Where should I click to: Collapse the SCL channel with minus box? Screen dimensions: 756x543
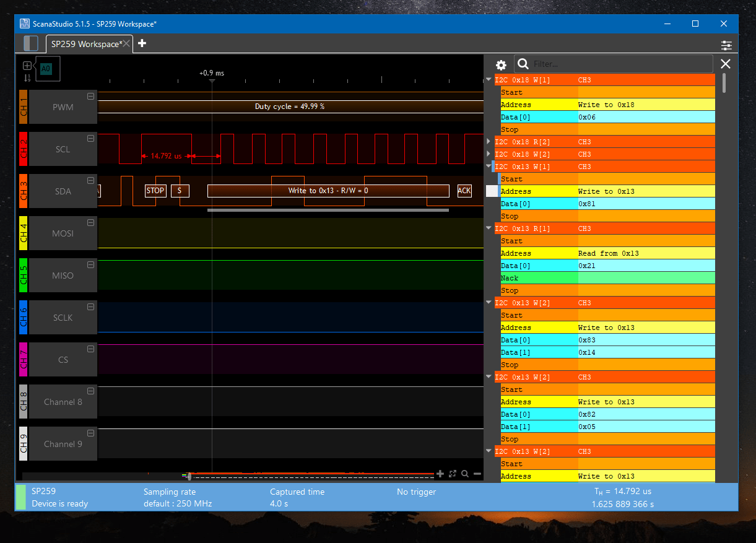coord(91,138)
